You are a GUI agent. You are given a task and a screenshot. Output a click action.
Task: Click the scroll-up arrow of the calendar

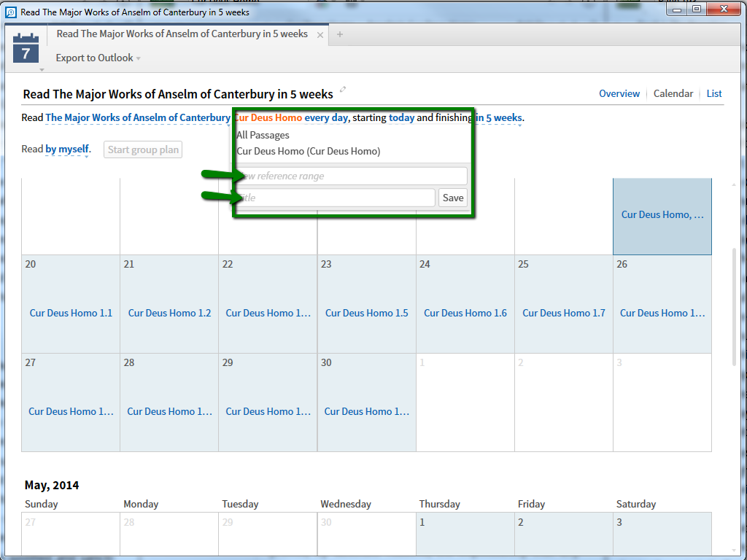(734, 184)
